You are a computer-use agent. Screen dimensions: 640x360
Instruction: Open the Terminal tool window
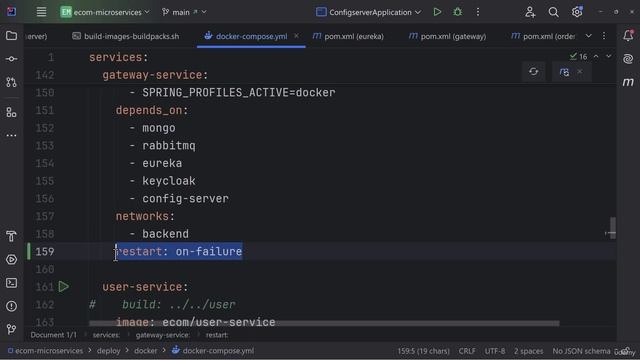point(11,282)
